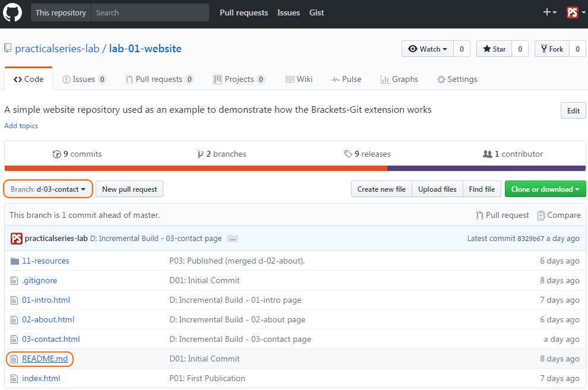This screenshot has width=588, height=390.
Task: Expand the commit message ellipsis
Action: (232, 239)
